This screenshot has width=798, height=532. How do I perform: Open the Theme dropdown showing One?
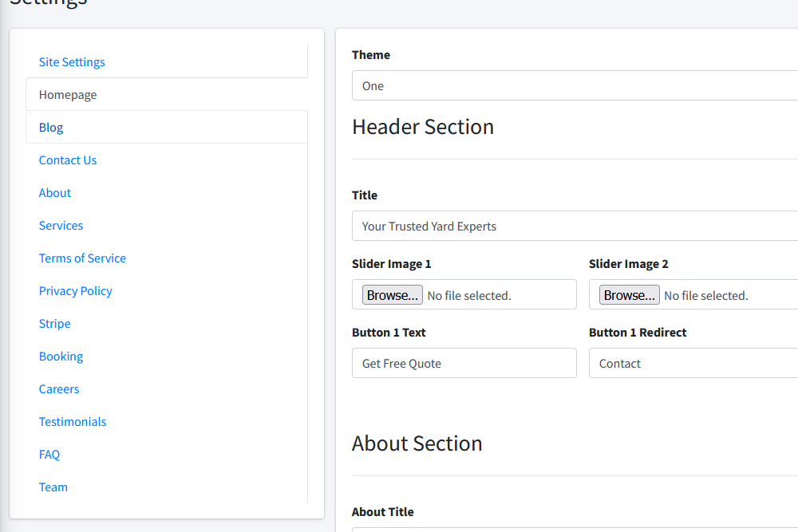(575, 86)
